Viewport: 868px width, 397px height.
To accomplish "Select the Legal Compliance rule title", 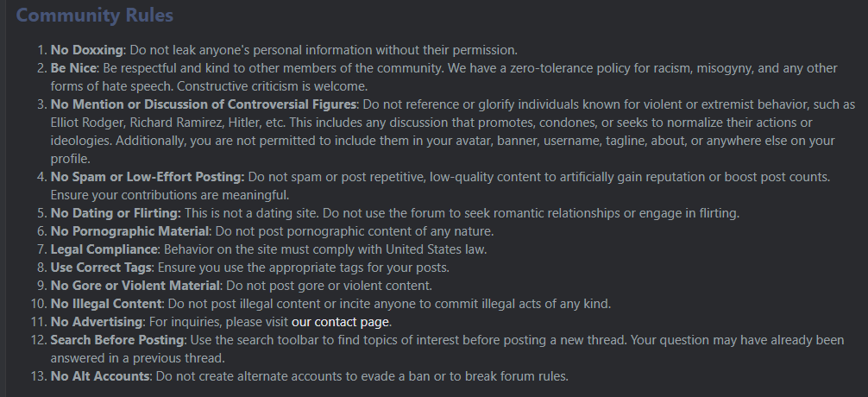I will 104,249.
